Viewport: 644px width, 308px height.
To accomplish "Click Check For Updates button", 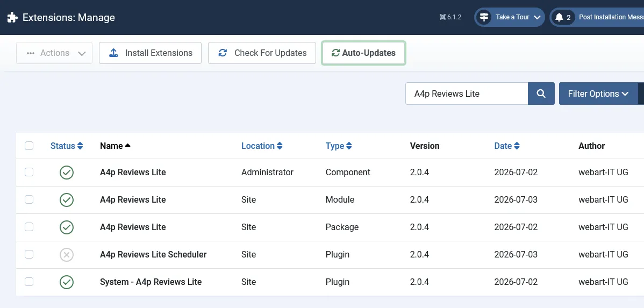I will pyautogui.click(x=262, y=53).
